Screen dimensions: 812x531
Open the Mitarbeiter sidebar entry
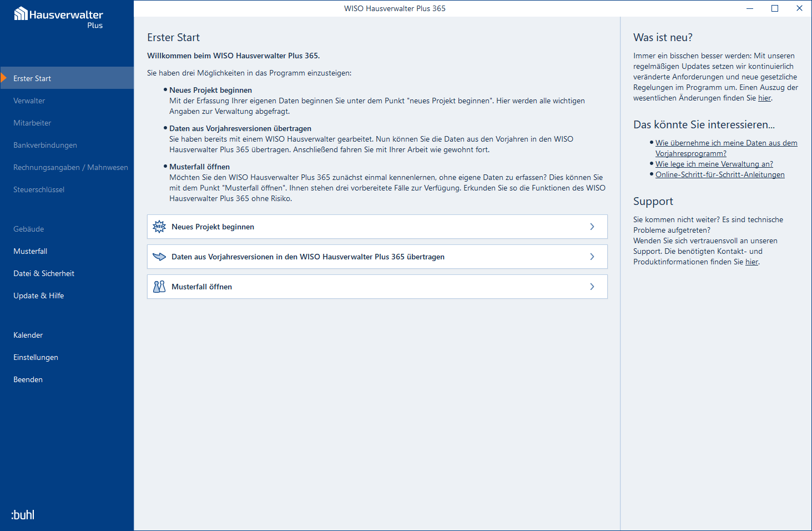[67, 123]
